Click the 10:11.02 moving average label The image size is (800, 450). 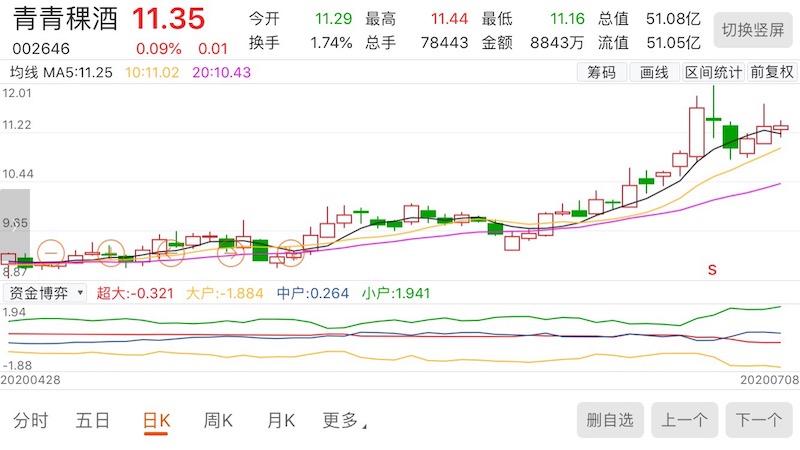pyautogui.click(x=152, y=72)
